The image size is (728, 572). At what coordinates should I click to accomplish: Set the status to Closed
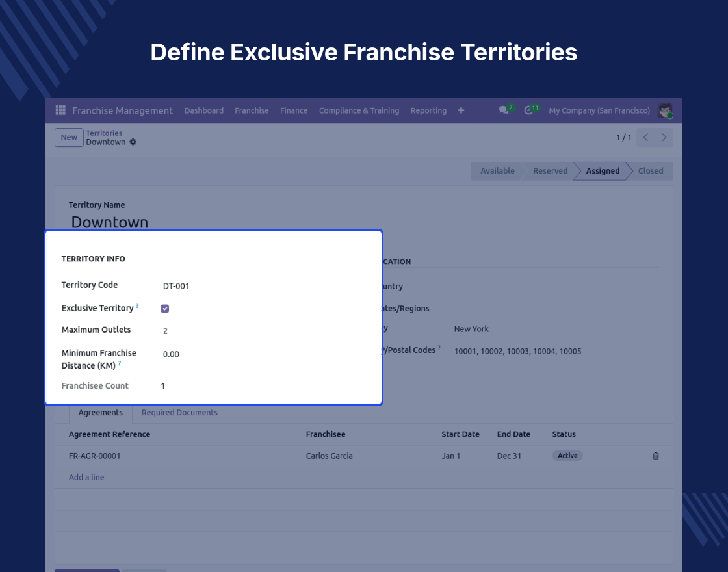pyautogui.click(x=651, y=171)
